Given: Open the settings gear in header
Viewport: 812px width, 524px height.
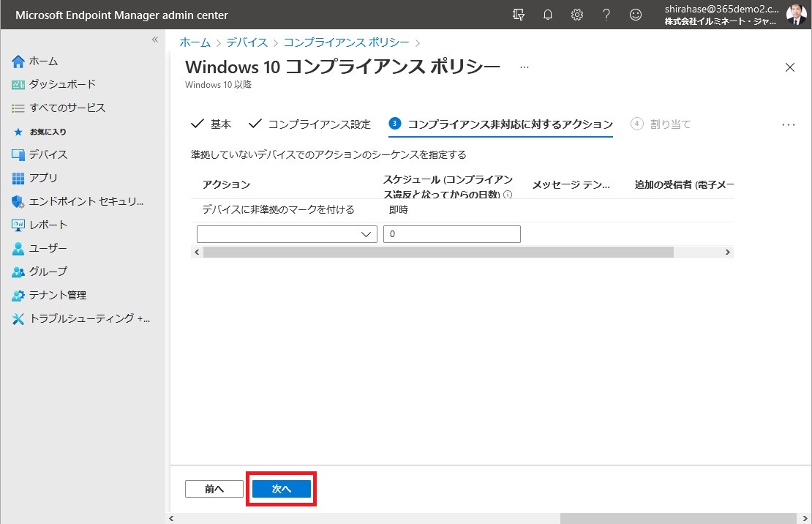Looking at the screenshot, I should pos(577,15).
